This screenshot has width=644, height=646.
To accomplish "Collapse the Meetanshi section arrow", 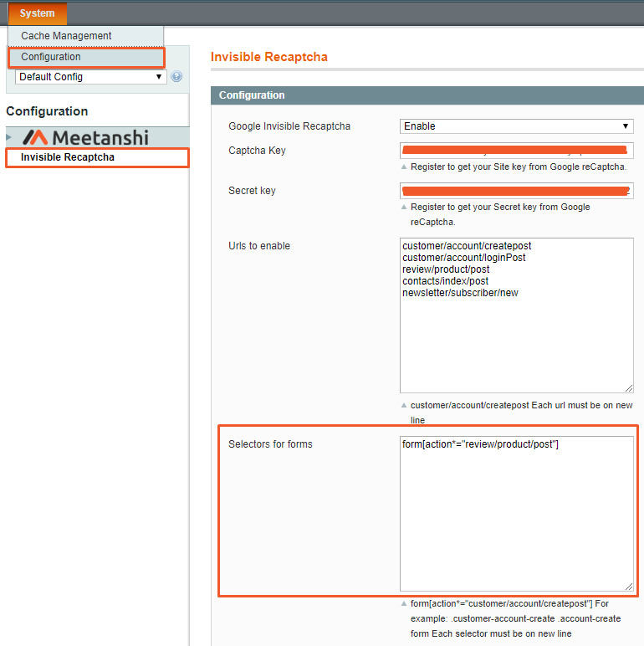I will [x=8, y=137].
